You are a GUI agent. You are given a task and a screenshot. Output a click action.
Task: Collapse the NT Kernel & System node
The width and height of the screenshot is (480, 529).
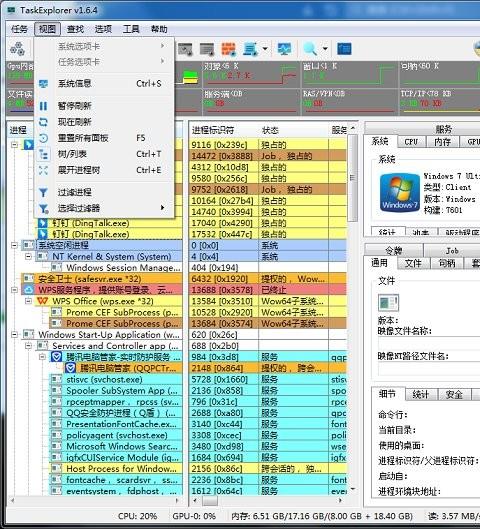(x=29, y=256)
